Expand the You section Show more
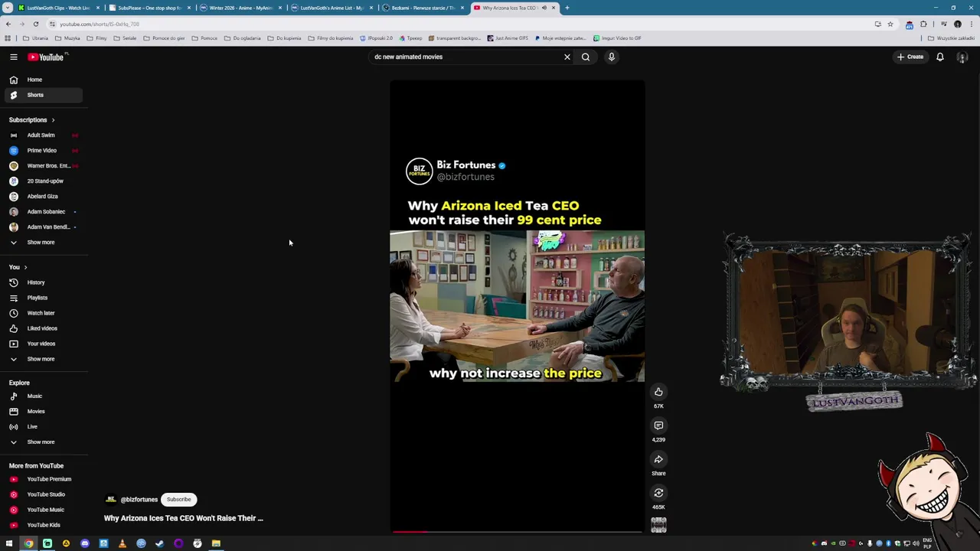980x551 pixels. pos(42,359)
